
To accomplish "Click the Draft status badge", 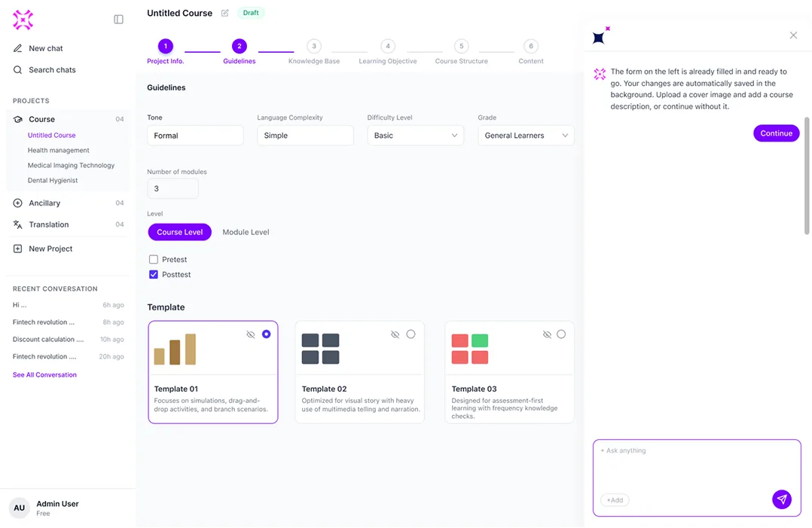I will click(251, 13).
